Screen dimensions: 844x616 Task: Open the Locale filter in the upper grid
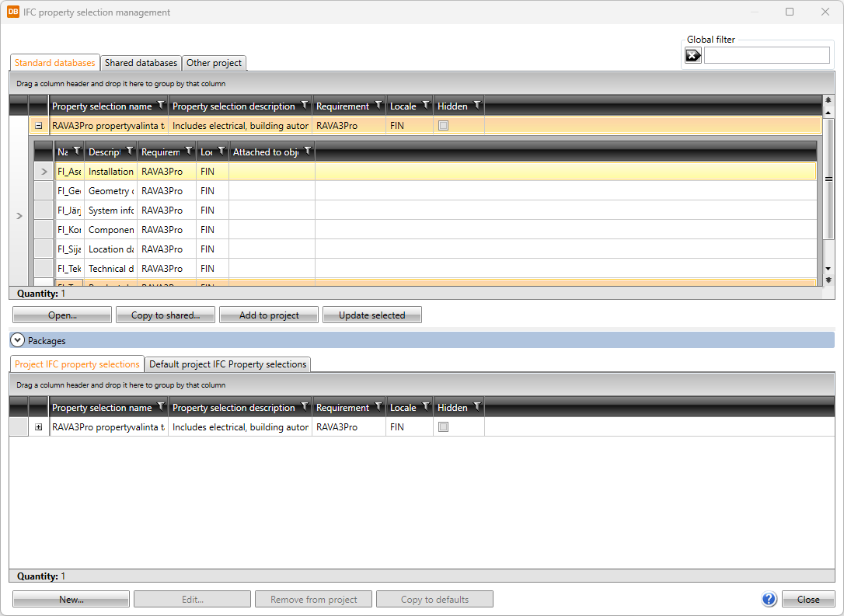[426, 105]
